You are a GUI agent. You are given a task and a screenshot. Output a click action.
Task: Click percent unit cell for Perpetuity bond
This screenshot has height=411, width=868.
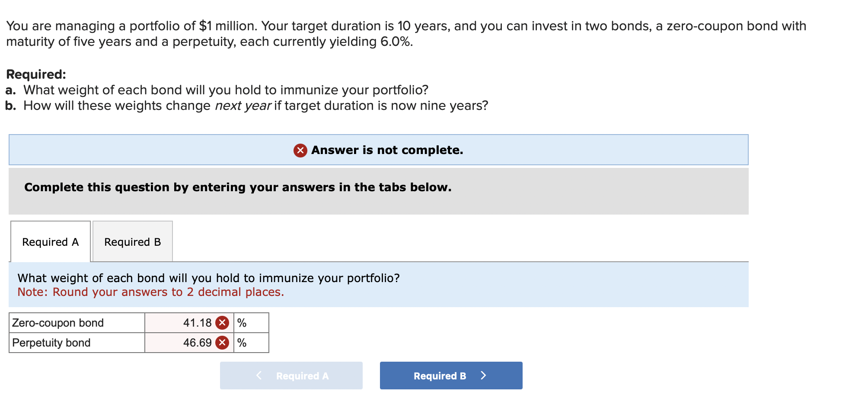coord(251,343)
